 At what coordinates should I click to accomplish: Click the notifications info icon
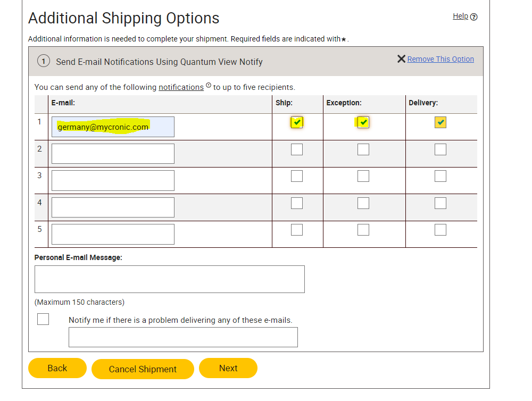tap(209, 86)
